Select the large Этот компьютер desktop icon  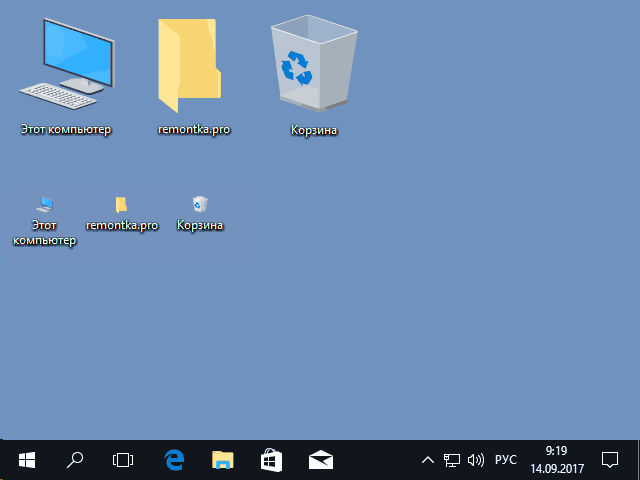(67, 64)
